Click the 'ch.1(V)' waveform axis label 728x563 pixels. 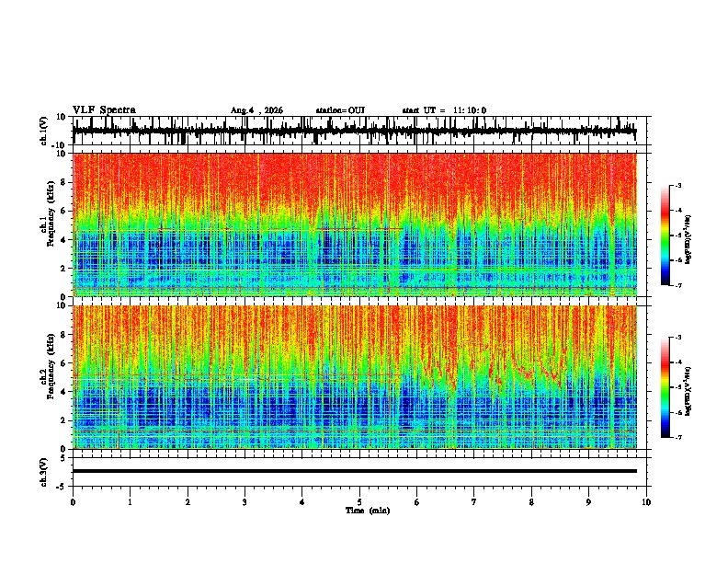44,131
